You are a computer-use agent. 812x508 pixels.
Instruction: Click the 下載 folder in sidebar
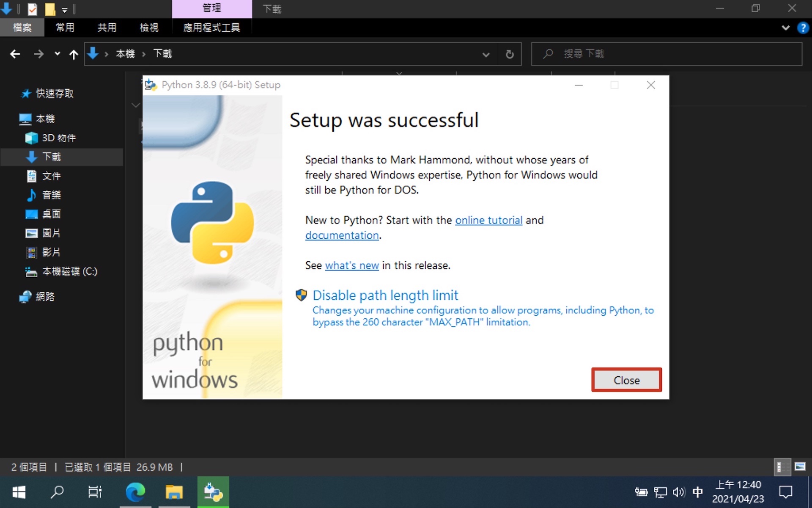pos(52,156)
